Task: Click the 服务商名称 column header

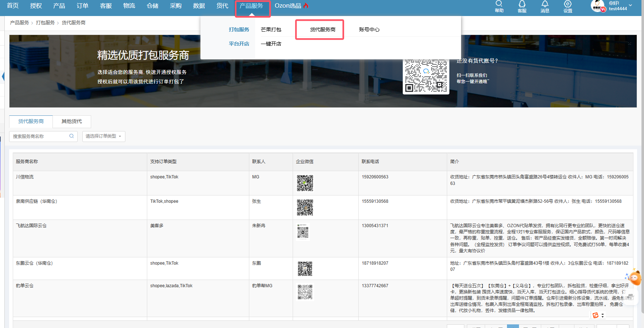Action: (27, 162)
